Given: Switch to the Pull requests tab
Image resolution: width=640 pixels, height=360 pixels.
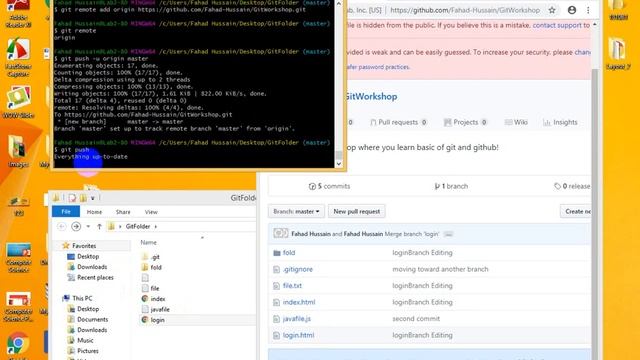Looking at the screenshot, I should [x=398, y=122].
